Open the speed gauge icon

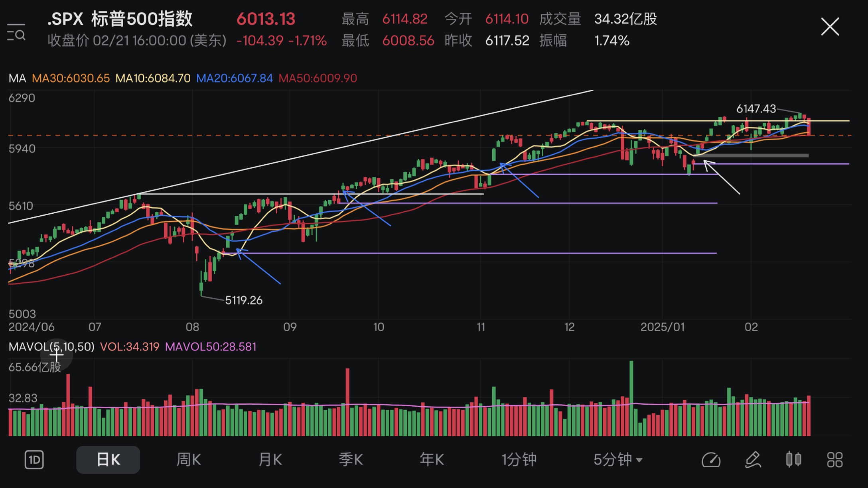click(x=711, y=460)
